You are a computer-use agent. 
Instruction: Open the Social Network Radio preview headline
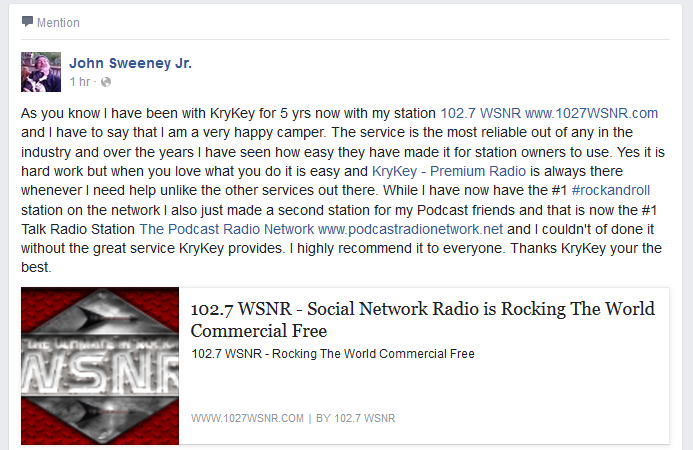(423, 320)
